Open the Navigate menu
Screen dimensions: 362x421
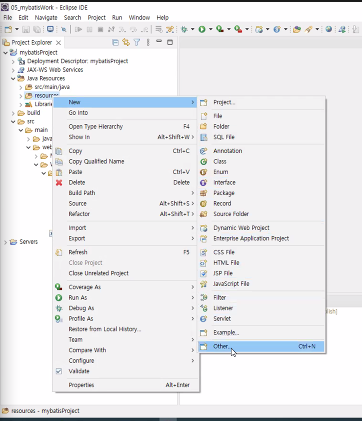coord(46,17)
